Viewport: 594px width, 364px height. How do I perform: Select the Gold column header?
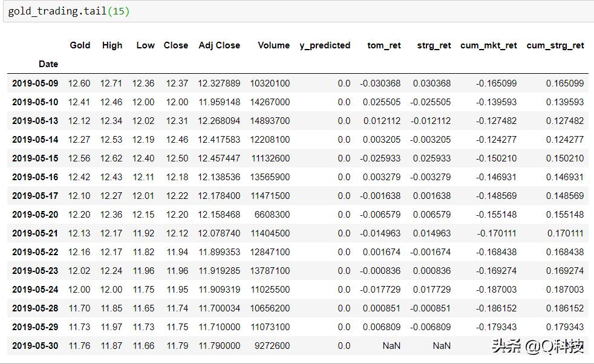tap(80, 45)
